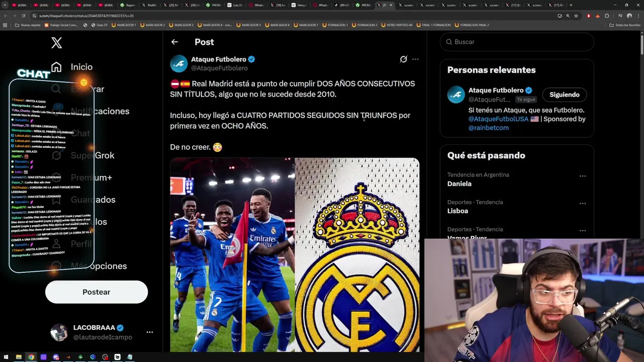Click Ataque Futbolero name in post header
Viewport: 644px width, 362px height.
coord(218,59)
